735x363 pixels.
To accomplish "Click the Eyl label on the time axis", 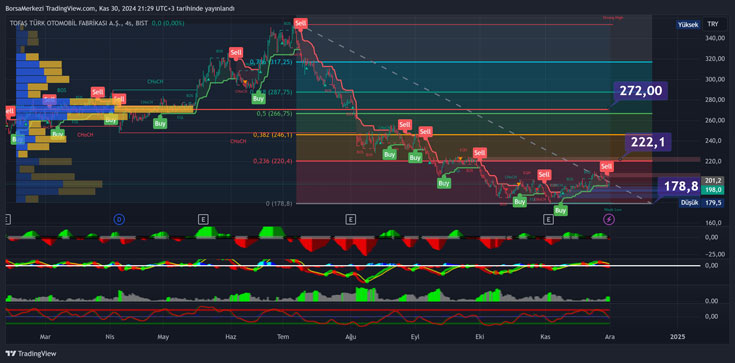I will pyautogui.click(x=415, y=337).
